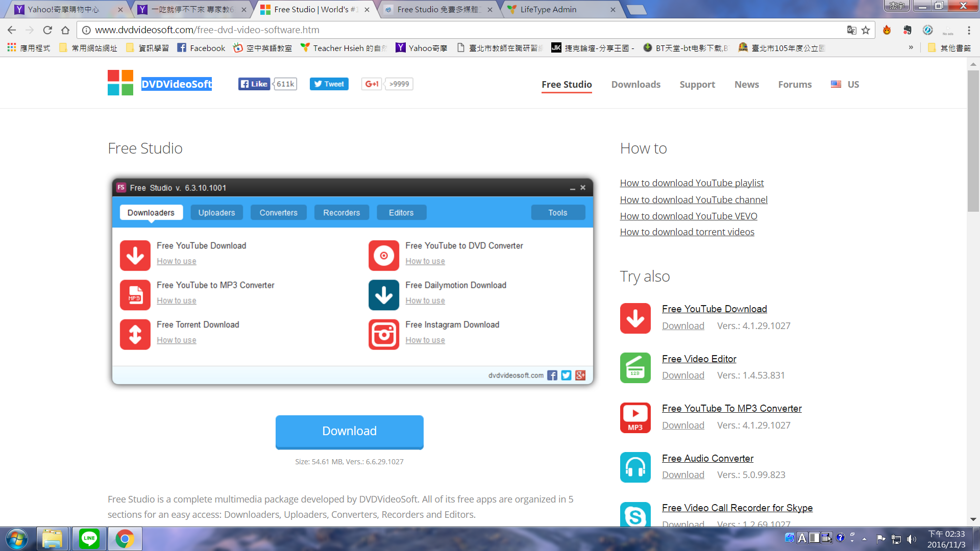
Task: Click Download link under Free Video Editor
Action: 683,375
